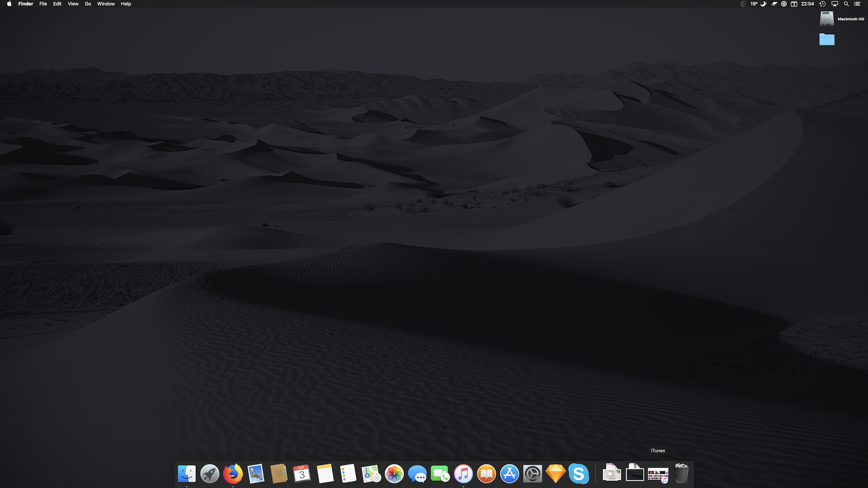This screenshot has width=868, height=488.
Task: Show Notification Center list icon
Action: 857,4
